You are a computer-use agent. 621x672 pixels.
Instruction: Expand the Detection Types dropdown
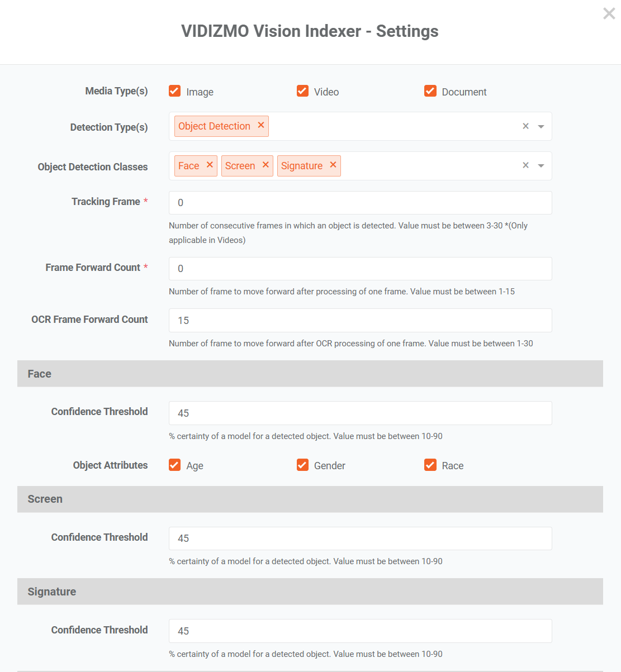(x=541, y=127)
